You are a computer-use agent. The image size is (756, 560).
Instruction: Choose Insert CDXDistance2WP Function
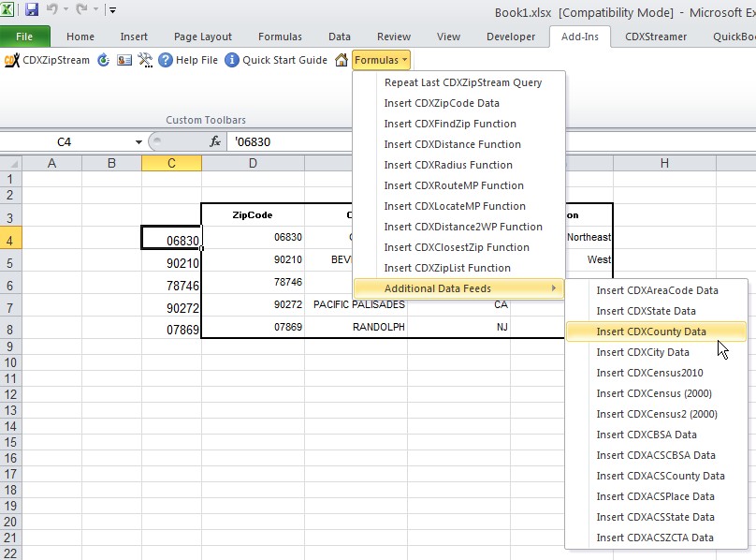pyautogui.click(x=458, y=227)
